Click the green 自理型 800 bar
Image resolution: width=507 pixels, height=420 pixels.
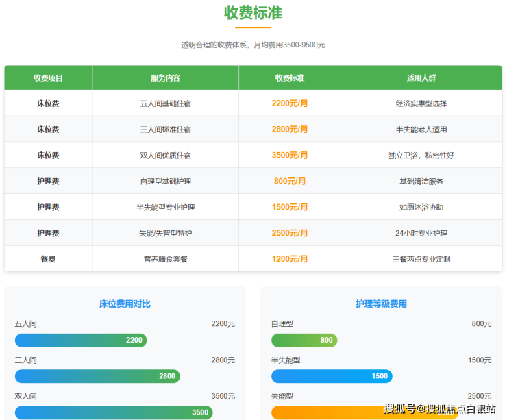click(x=304, y=340)
